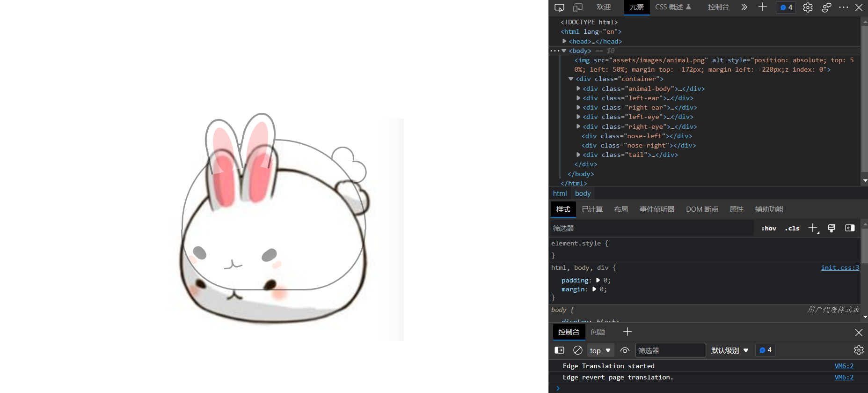This screenshot has height=393, width=868.
Task: Expand padding shorthand triangle
Action: 598,280
